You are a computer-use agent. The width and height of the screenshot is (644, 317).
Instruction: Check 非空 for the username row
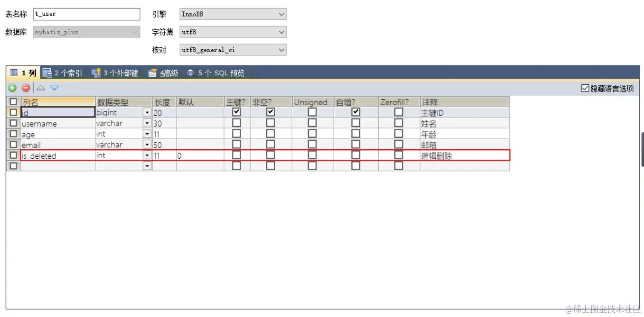[271, 123]
